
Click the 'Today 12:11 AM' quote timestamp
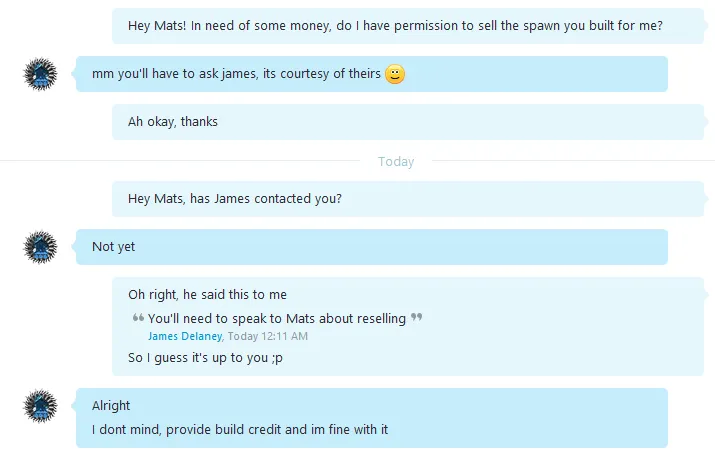click(268, 336)
